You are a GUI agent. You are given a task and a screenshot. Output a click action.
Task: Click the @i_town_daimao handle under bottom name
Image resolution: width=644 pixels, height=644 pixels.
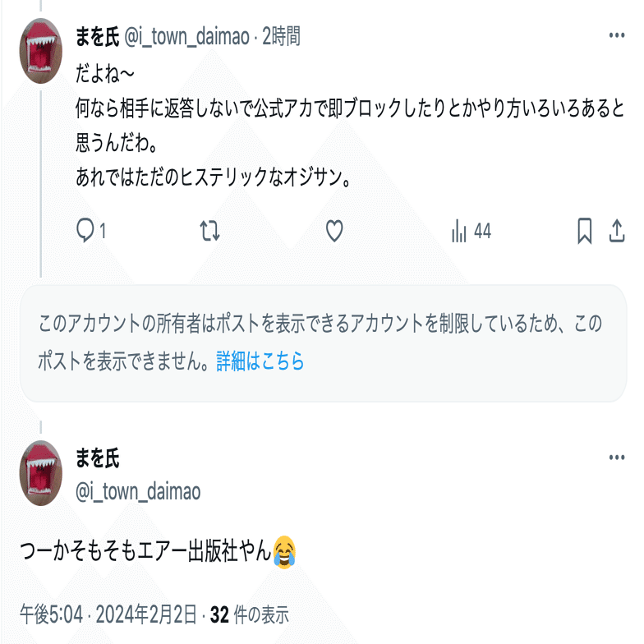click(138, 491)
